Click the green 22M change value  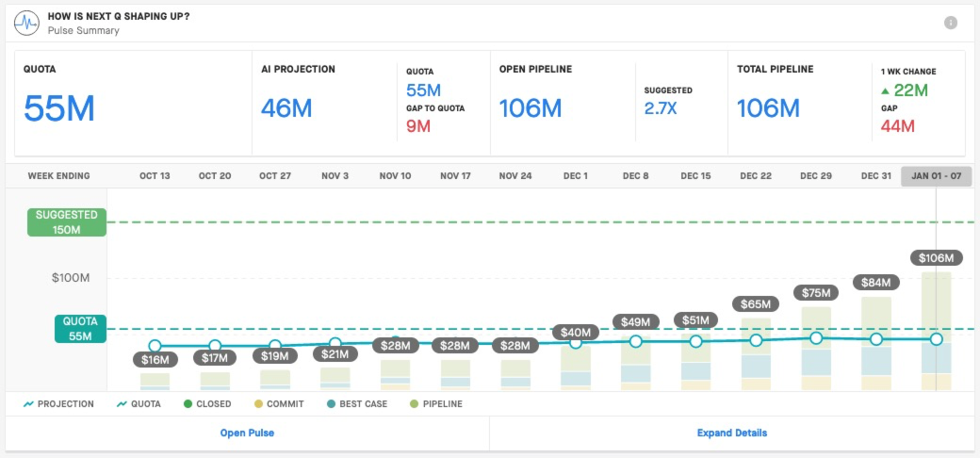(x=910, y=90)
